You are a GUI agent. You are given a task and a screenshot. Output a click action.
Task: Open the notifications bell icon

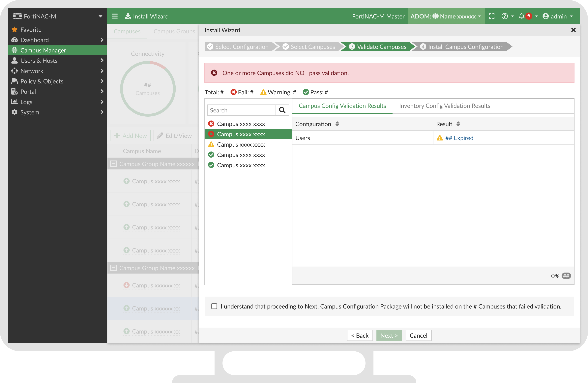click(521, 16)
